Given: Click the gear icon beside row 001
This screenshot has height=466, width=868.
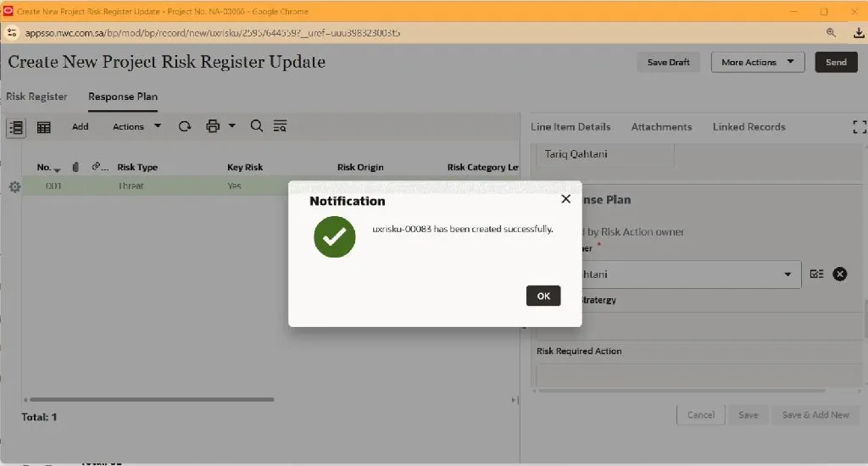Looking at the screenshot, I should 15,187.
